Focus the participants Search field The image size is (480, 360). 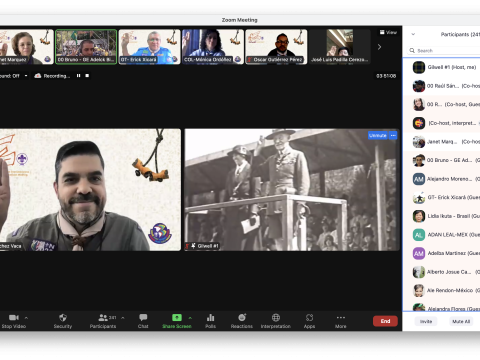pos(444,50)
